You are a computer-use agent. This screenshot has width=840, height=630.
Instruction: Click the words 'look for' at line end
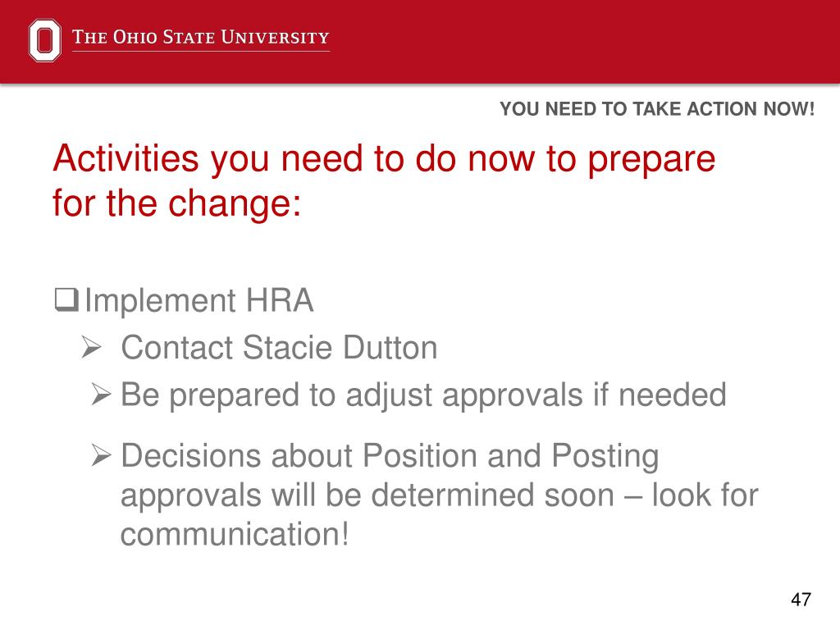click(x=705, y=495)
